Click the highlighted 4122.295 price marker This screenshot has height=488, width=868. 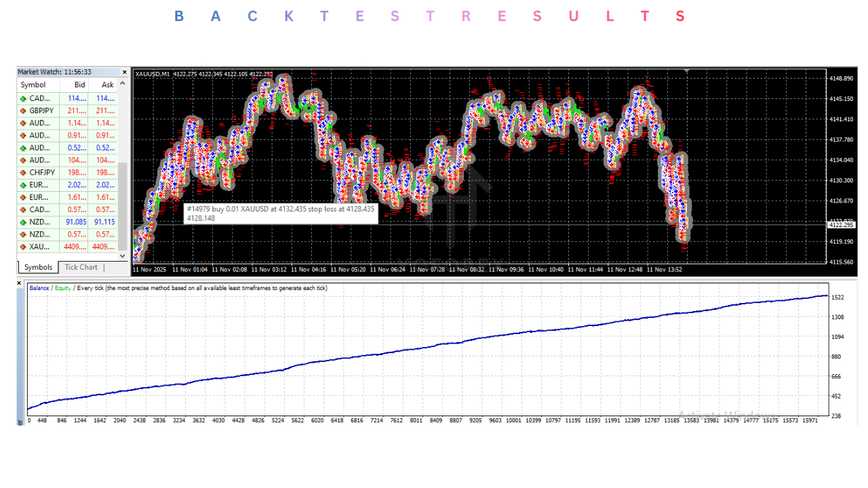pyautogui.click(x=841, y=224)
